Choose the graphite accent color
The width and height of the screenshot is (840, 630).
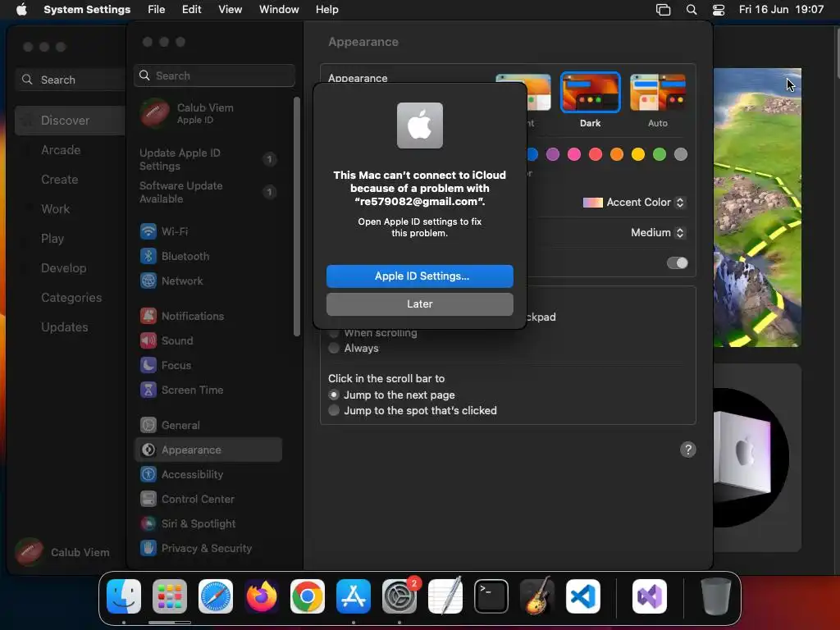click(x=681, y=154)
